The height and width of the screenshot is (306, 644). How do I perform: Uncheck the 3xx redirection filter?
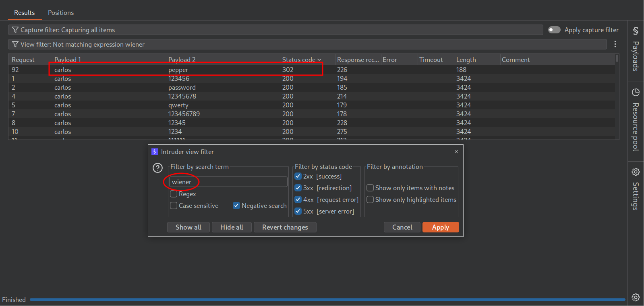pos(298,188)
